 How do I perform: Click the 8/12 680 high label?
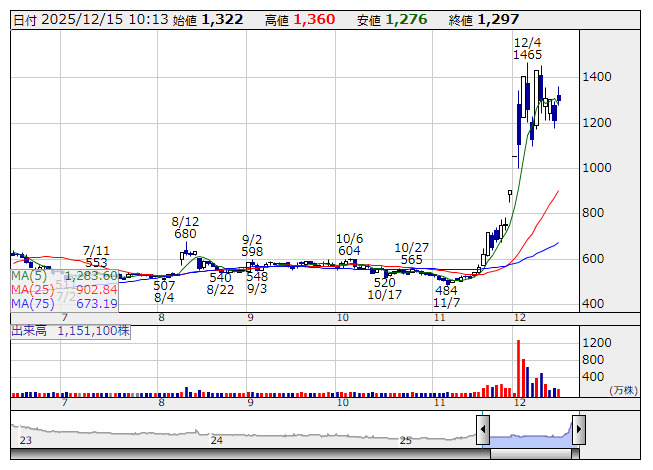pyautogui.click(x=185, y=227)
